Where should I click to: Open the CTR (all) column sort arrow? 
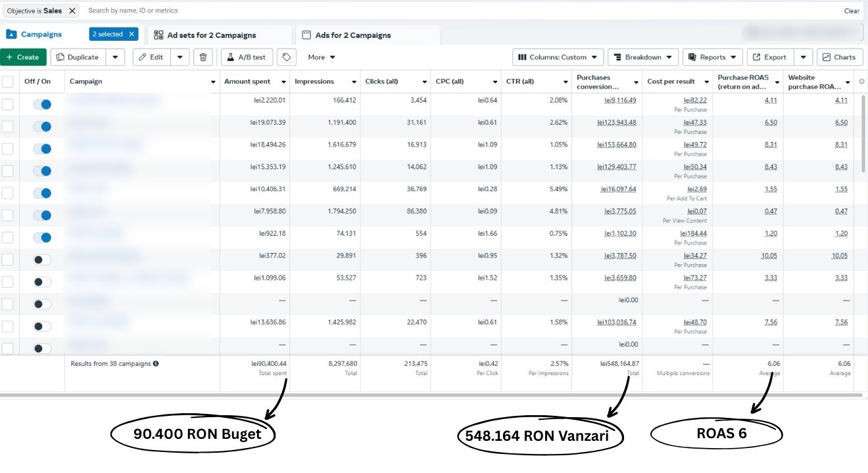(566, 82)
